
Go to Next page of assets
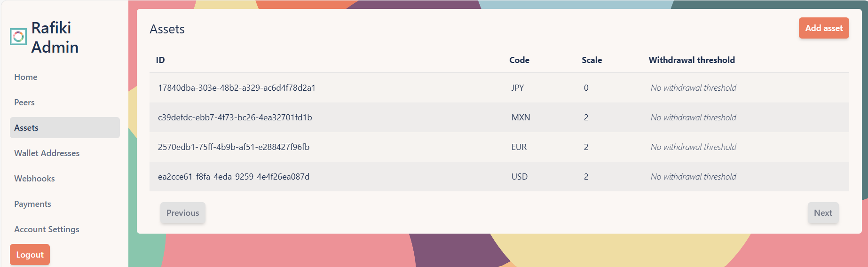(x=822, y=213)
